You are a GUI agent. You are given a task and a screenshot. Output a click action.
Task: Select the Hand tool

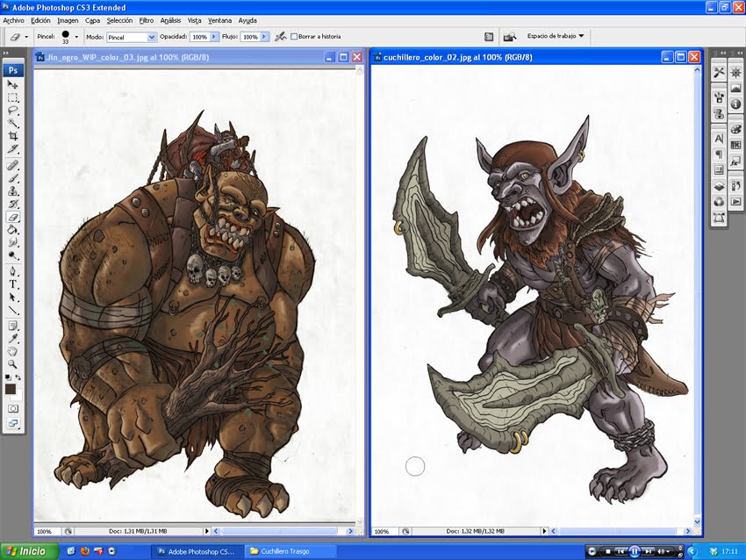tap(13, 352)
